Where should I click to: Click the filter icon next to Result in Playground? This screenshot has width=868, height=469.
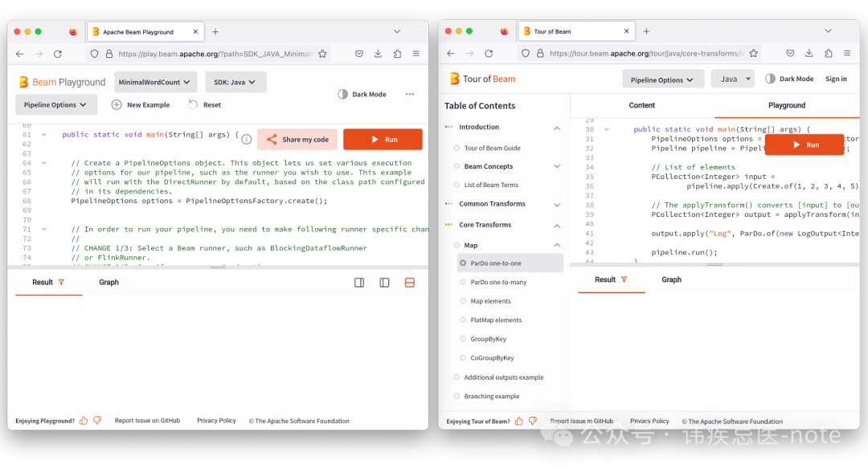(x=61, y=282)
